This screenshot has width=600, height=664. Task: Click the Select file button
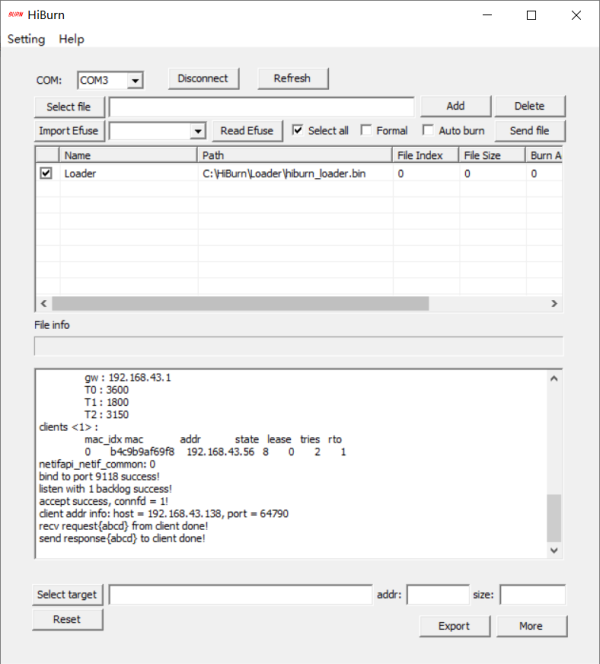click(x=69, y=107)
